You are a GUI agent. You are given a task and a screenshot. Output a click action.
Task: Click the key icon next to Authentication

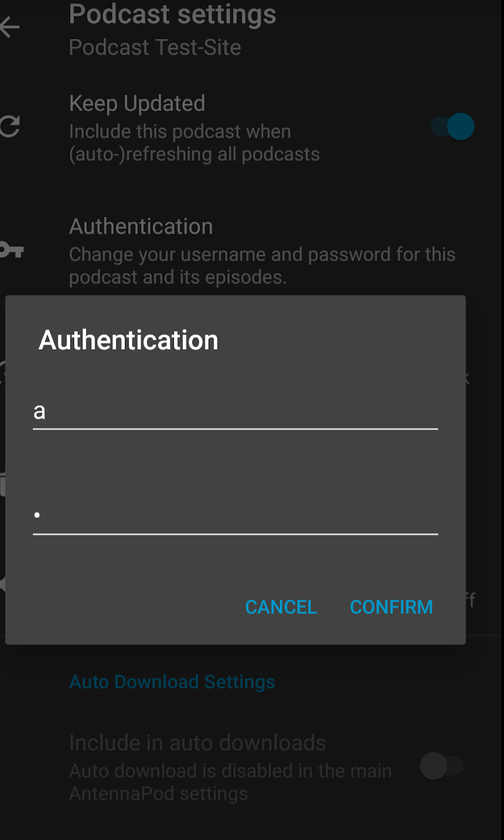(11, 249)
